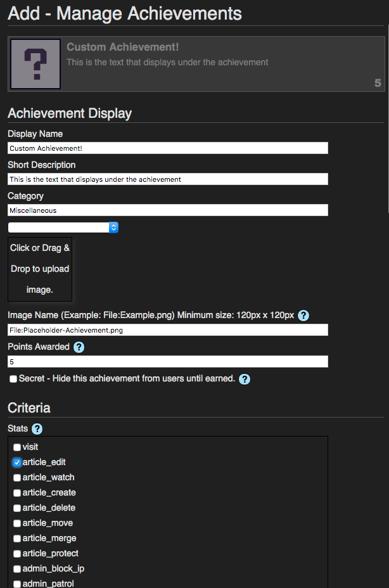389x588 pixels.
Task: Tick the article_watch checkbox
Action: pos(17,478)
